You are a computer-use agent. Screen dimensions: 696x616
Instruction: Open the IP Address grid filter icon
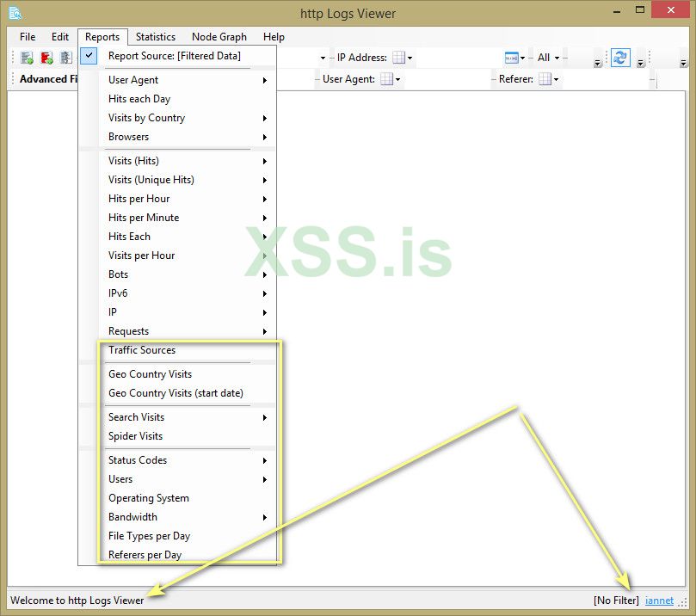pyautogui.click(x=403, y=58)
